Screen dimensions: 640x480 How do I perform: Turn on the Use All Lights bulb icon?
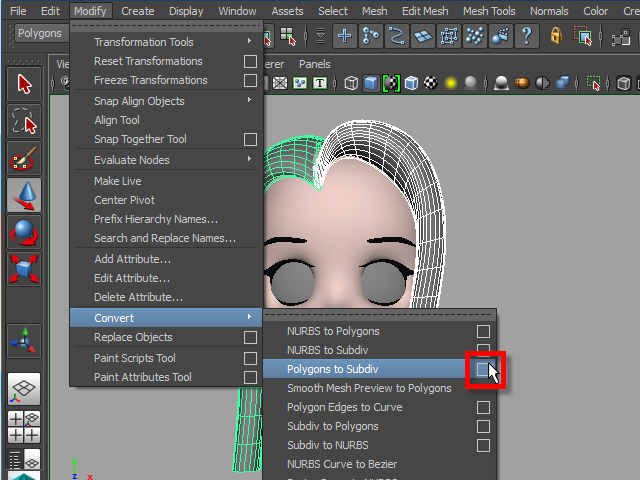tap(451, 83)
